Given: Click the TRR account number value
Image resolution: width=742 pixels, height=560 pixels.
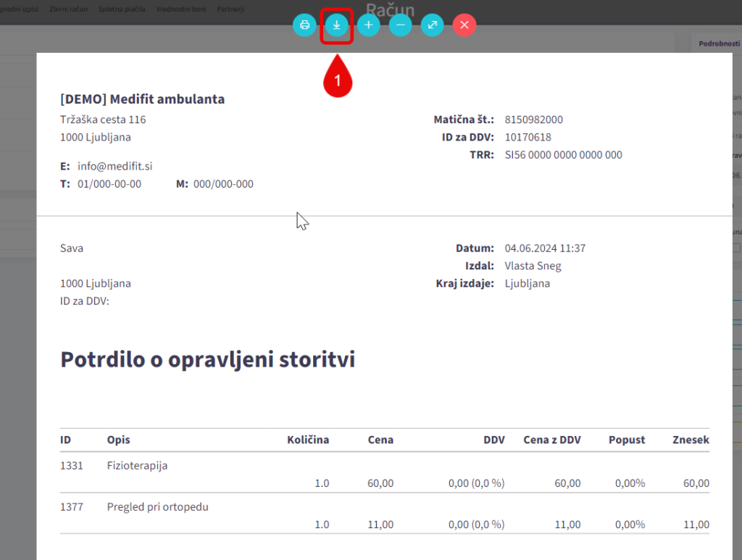Looking at the screenshot, I should pyautogui.click(x=563, y=155).
